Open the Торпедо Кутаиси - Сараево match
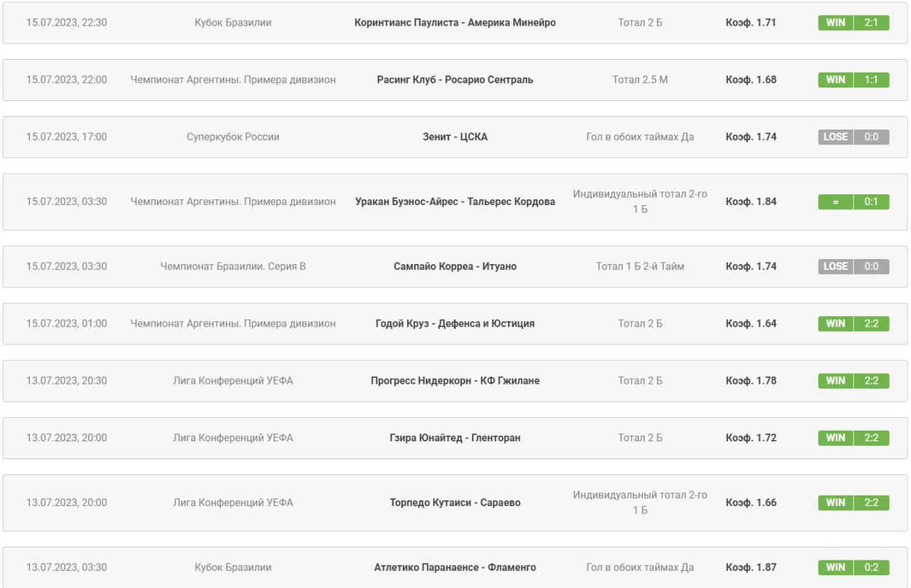Image resolution: width=911 pixels, height=588 pixels. pyautogui.click(x=455, y=503)
